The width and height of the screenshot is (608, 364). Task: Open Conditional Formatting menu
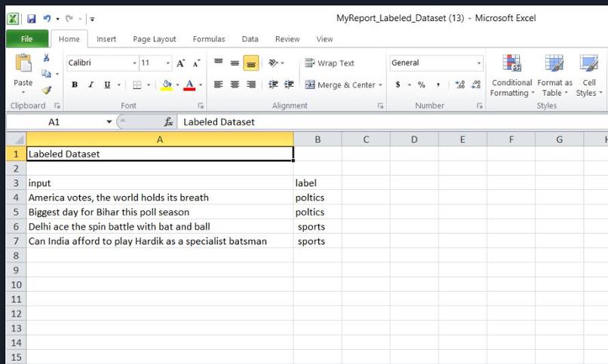click(512, 75)
